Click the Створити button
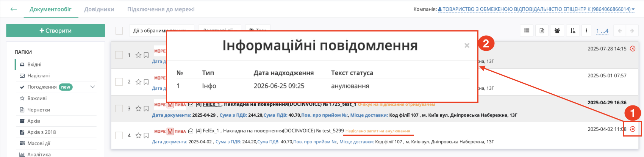The height and width of the screenshot is (157, 644). pyautogui.click(x=55, y=30)
